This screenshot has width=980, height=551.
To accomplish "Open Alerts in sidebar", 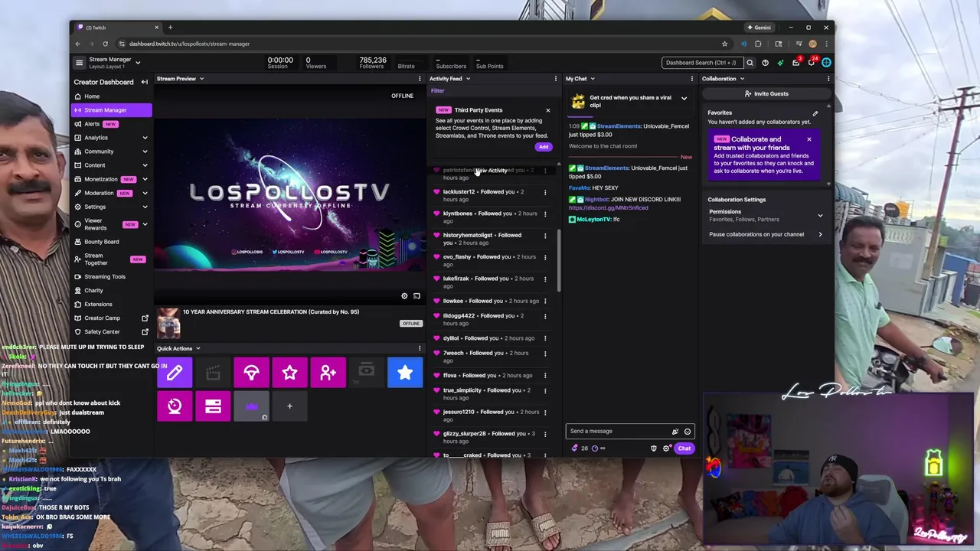I will (x=91, y=124).
